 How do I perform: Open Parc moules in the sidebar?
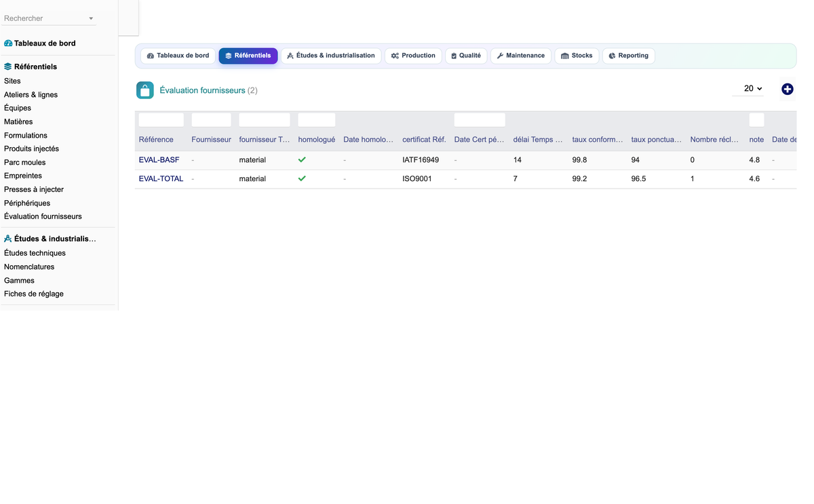[25, 162]
